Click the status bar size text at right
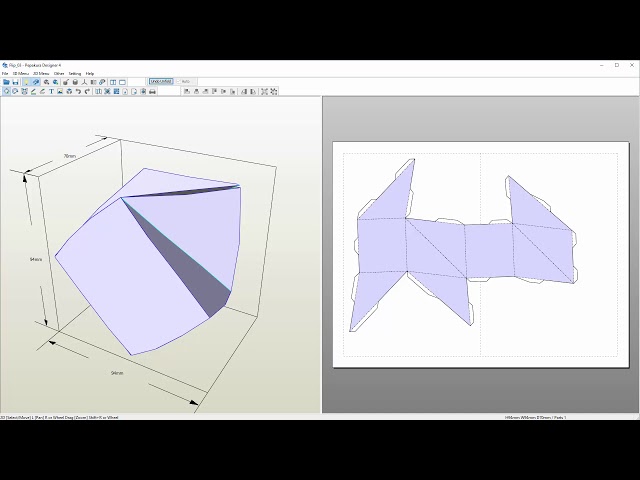 tap(536, 418)
